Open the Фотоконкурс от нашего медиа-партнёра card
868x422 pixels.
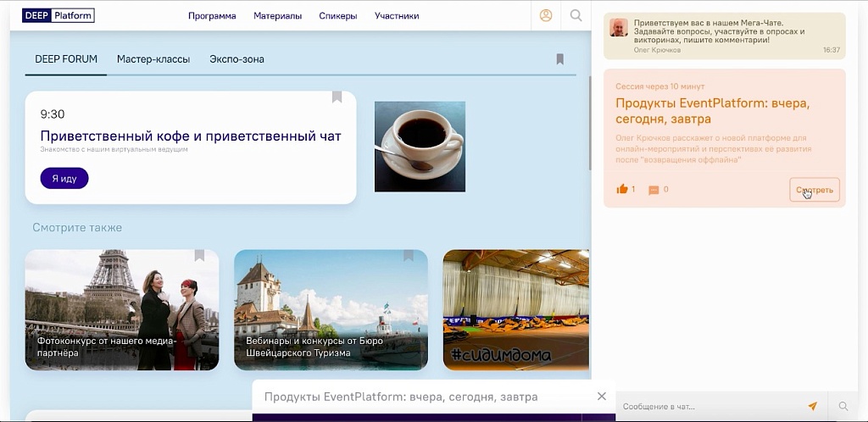pos(122,310)
